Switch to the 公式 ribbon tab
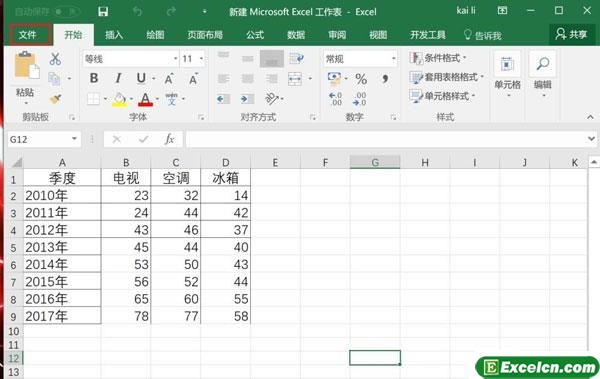 point(255,35)
